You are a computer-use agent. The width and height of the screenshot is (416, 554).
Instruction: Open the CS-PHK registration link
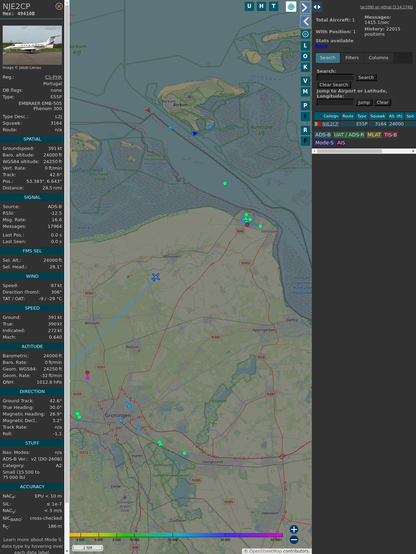click(53, 77)
